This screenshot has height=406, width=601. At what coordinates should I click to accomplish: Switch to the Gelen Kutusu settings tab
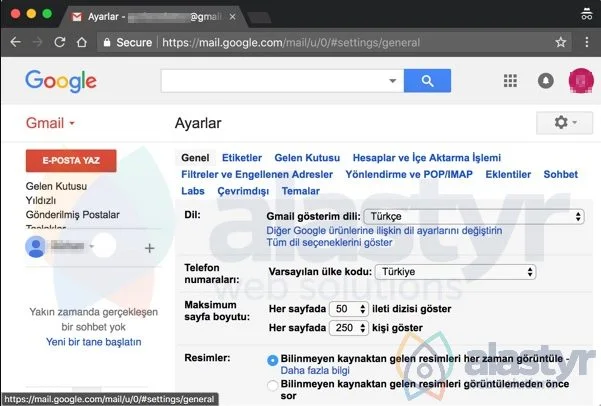pyautogui.click(x=307, y=158)
